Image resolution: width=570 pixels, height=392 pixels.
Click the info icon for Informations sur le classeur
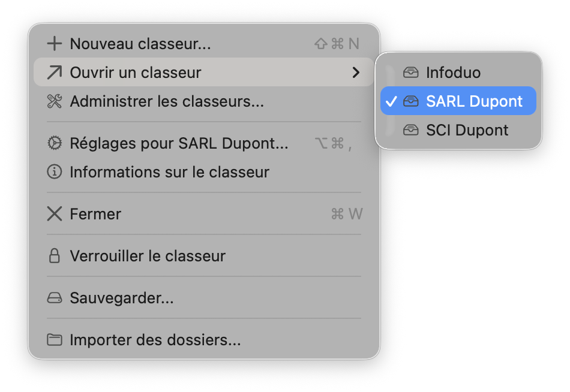pyautogui.click(x=55, y=172)
